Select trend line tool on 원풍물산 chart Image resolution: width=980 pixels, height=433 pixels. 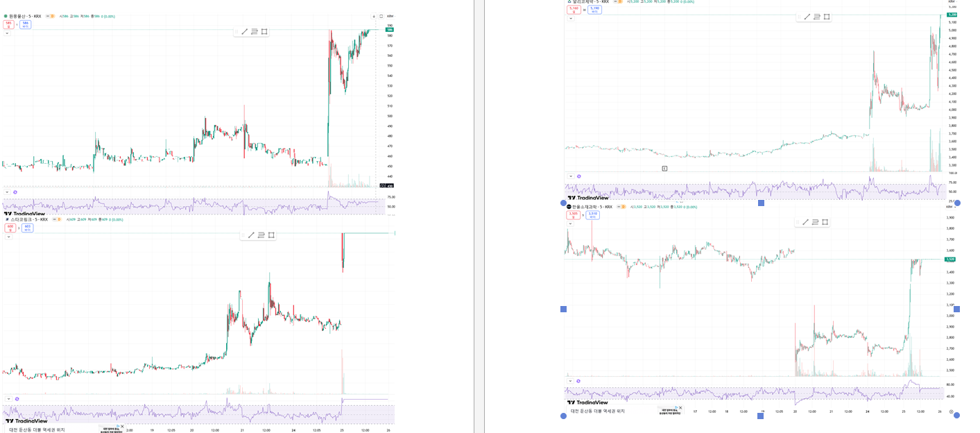point(245,31)
